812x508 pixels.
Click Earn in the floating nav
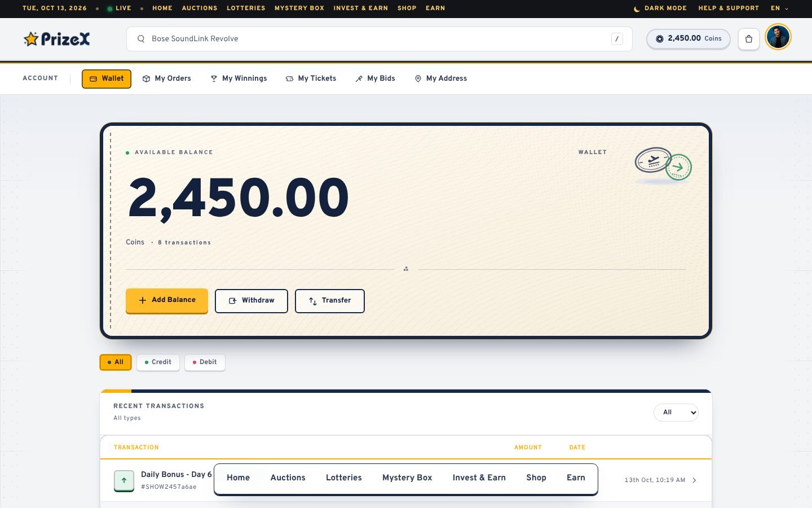(x=576, y=478)
